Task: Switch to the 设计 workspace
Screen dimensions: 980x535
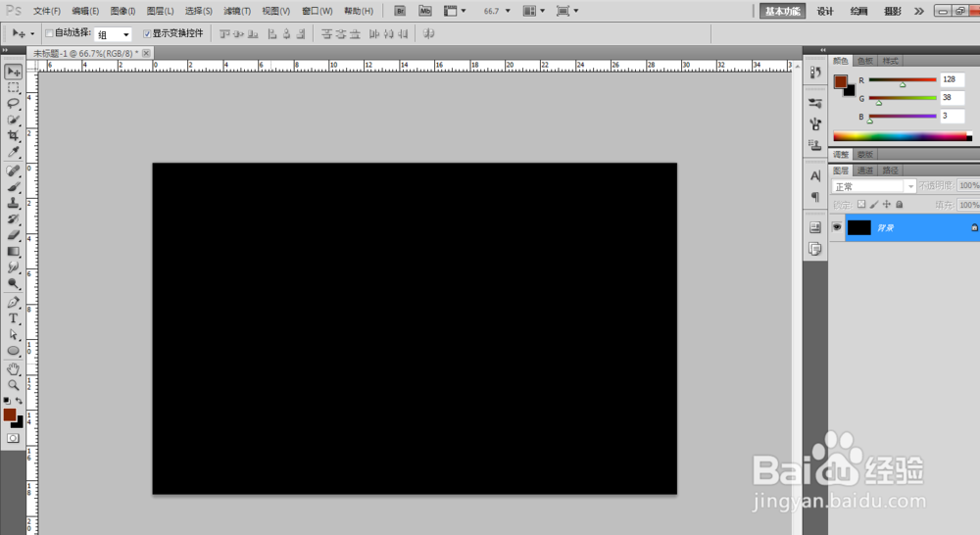Action: [825, 11]
